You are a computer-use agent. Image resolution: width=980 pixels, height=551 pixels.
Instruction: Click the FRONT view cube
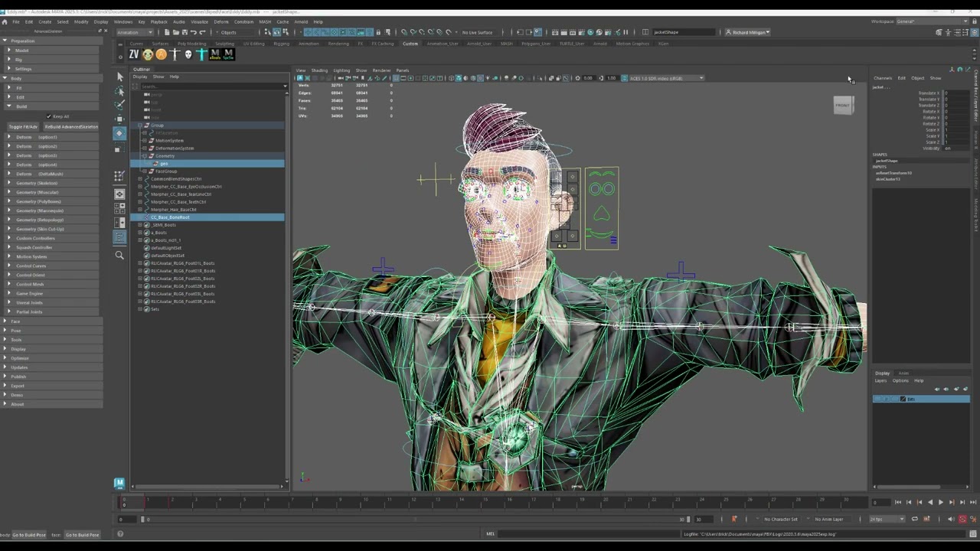coord(843,106)
